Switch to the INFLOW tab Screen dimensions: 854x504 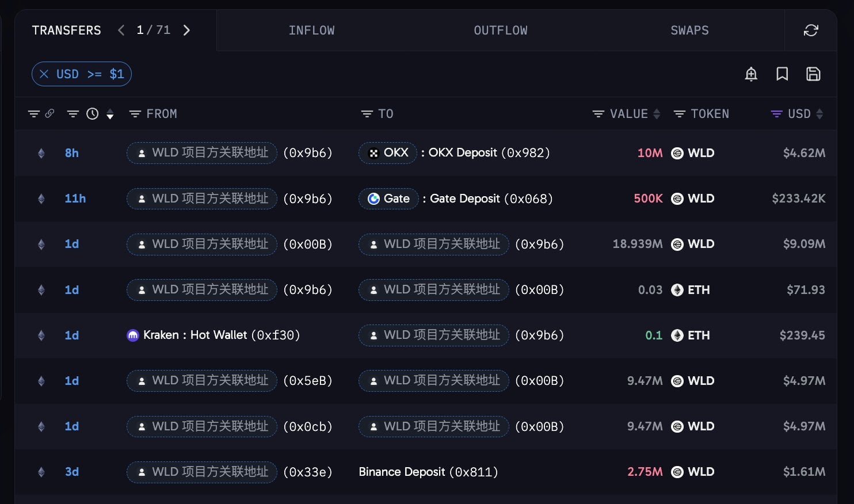311,30
